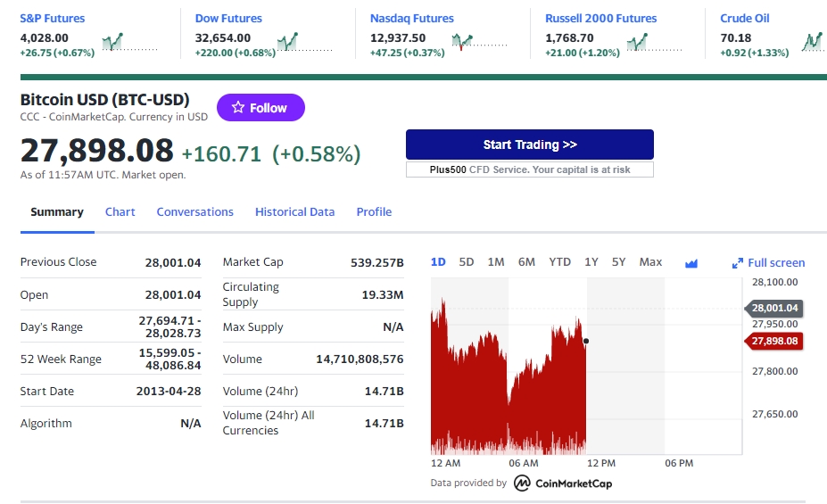
Task: Select the 1D chart range
Action: (438, 262)
